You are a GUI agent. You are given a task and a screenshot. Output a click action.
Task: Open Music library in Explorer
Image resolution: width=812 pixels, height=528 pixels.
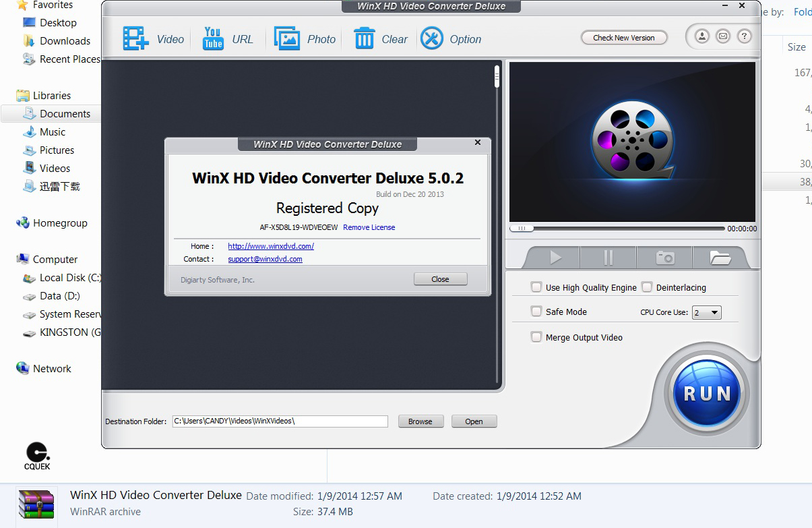pos(44,131)
